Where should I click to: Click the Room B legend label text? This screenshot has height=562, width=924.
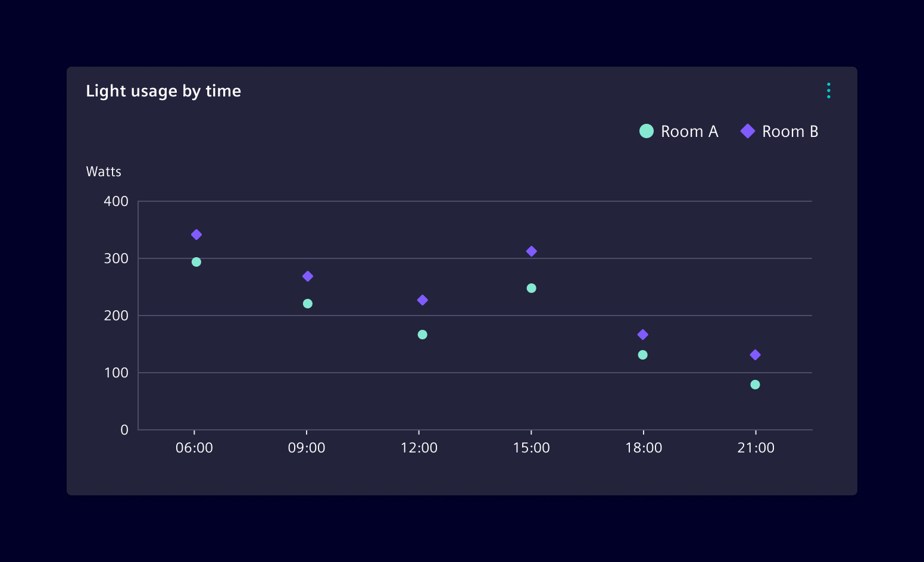coord(791,131)
